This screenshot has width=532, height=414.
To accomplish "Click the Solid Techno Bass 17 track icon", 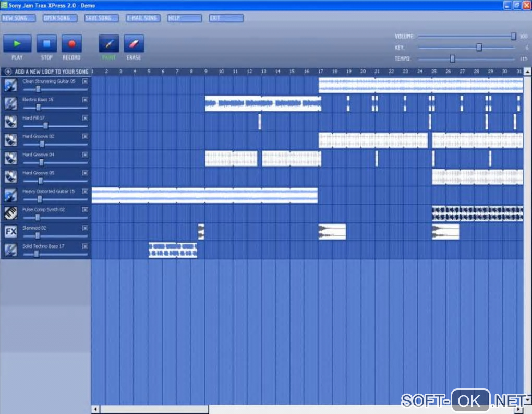I will tap(10, 250).
